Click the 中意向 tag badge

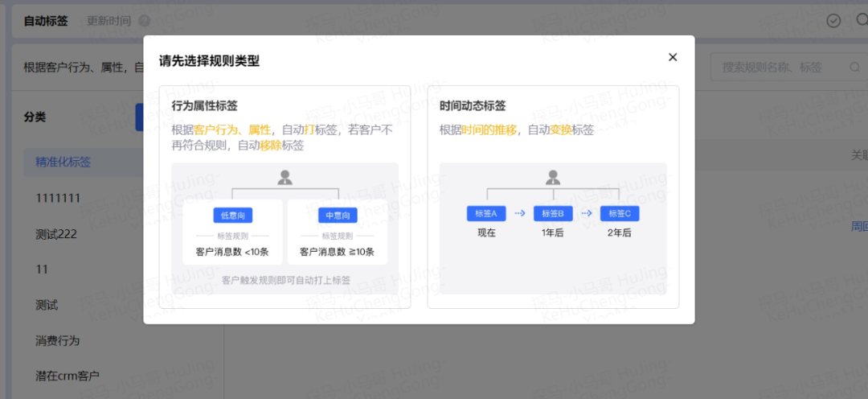pyautogui.click(x=338, y=216)
